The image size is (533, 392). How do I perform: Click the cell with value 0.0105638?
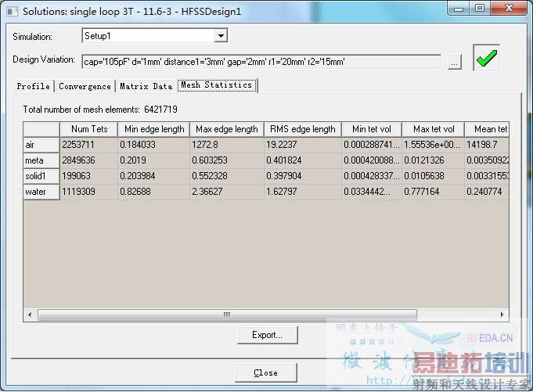434,176
